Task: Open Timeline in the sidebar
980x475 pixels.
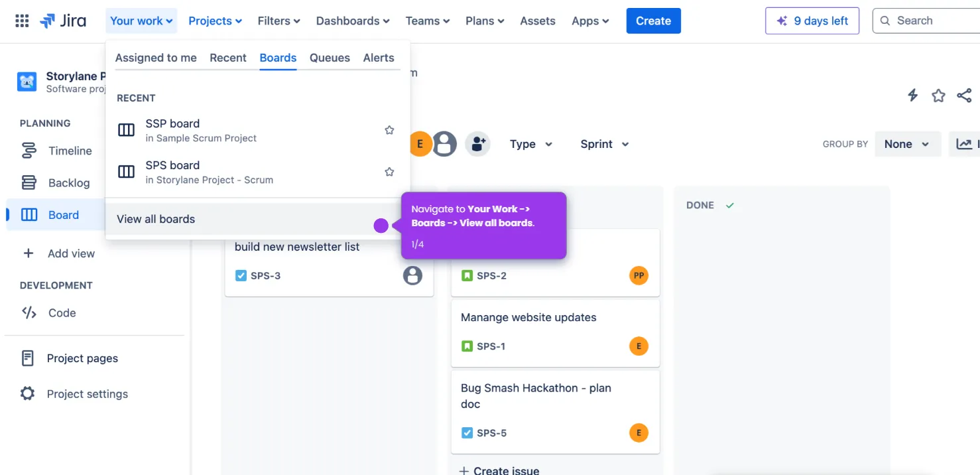Action: pyautogui.click(x=70, y=151)
